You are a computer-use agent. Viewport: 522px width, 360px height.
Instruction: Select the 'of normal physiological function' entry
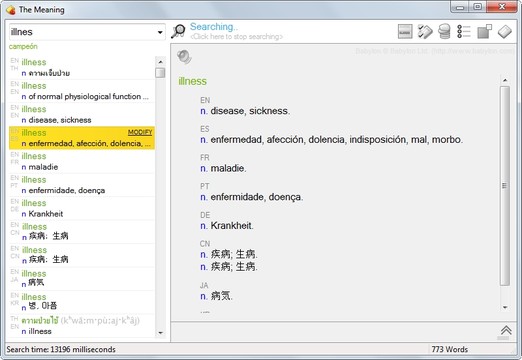coord(82,91)
